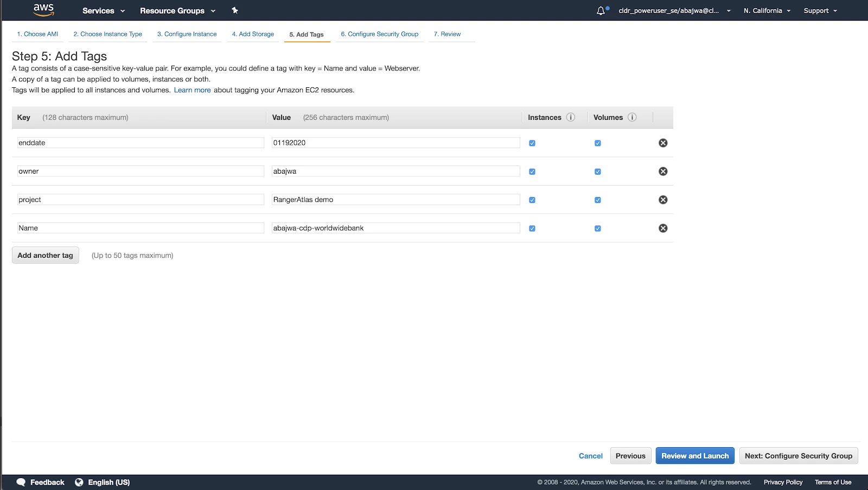The width and height of the screenshot is (868, 490).
Task: Expand the Services dropdown menu
Action: pos(104,11)
